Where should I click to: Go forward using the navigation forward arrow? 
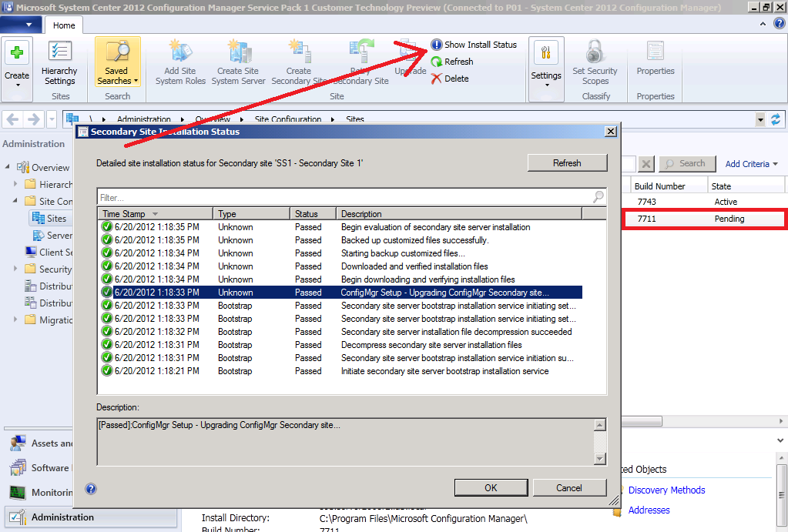[x=34, y=119]
